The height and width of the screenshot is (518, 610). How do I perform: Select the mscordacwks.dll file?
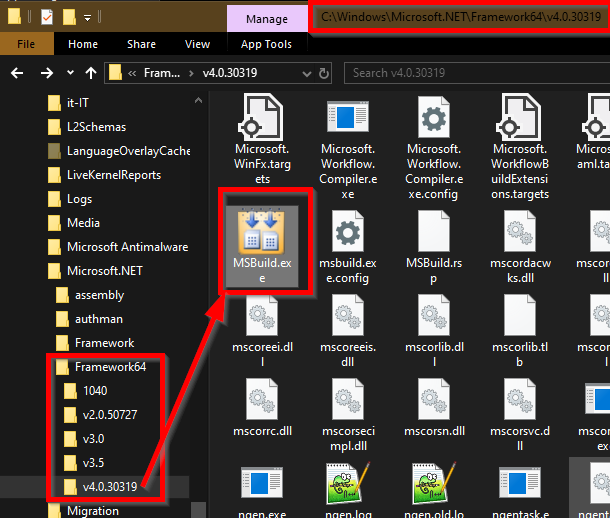click(520, 247)
